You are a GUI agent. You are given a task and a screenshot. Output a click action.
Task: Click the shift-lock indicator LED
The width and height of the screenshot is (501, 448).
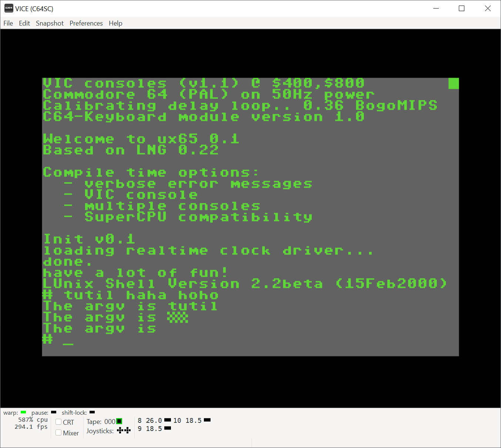92,412
